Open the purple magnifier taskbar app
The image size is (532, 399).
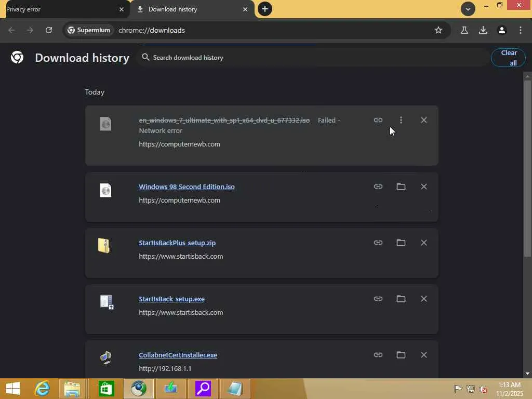[x=203, y=389]
